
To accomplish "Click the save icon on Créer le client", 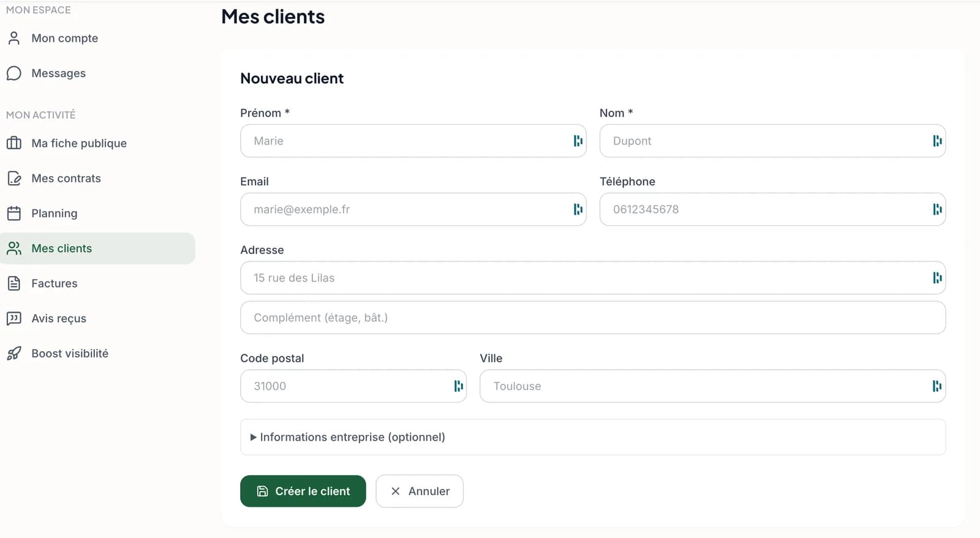I will point(262,491).
